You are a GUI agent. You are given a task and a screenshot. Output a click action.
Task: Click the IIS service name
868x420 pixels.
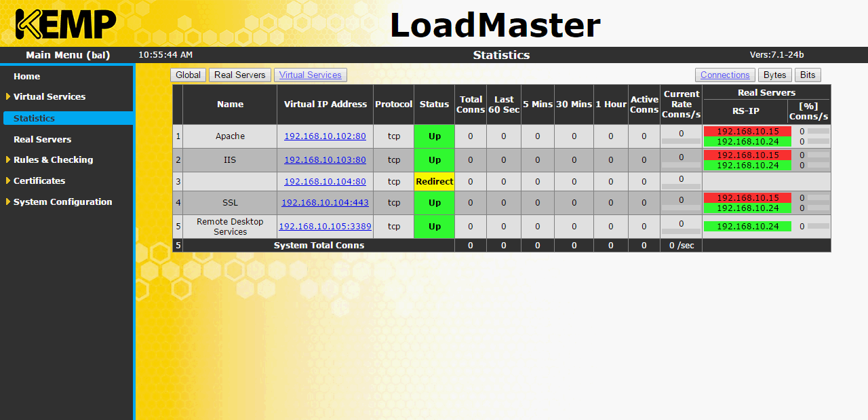tap(230, 160)
